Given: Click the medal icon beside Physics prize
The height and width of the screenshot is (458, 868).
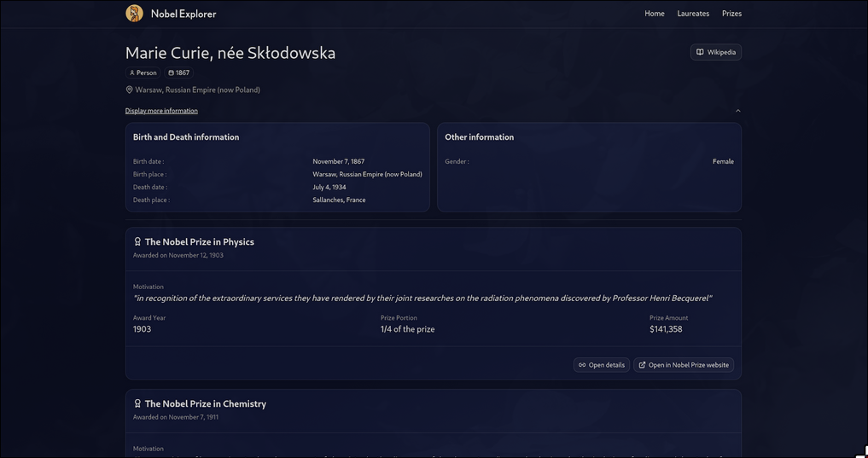Looking at the screenshot, I should click(137, 241).
